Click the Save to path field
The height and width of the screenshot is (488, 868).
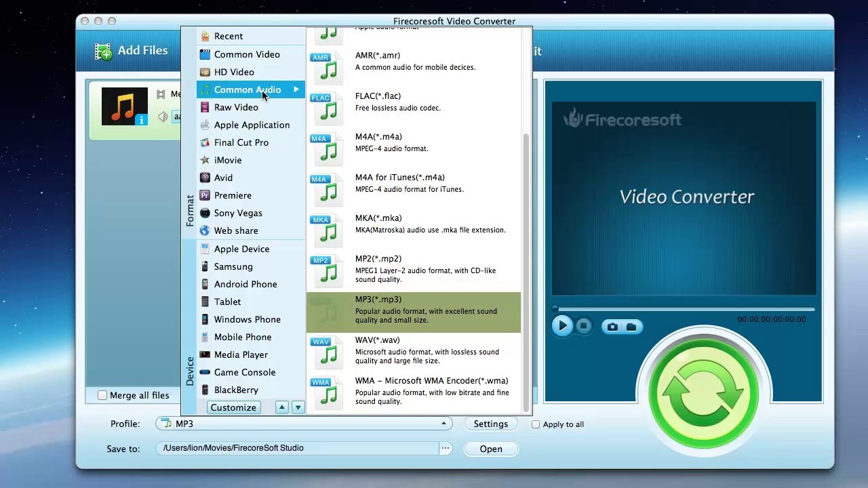coord(298,448)
